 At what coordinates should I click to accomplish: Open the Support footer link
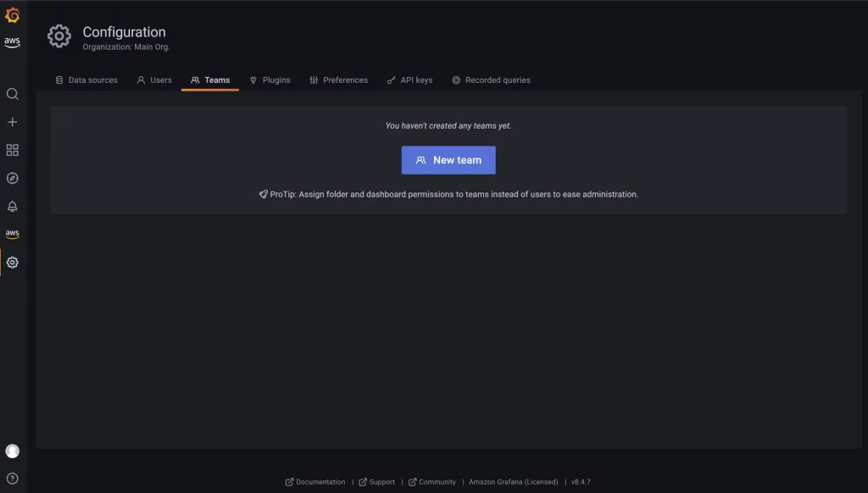pyautogui.click(x=376, y=481)
